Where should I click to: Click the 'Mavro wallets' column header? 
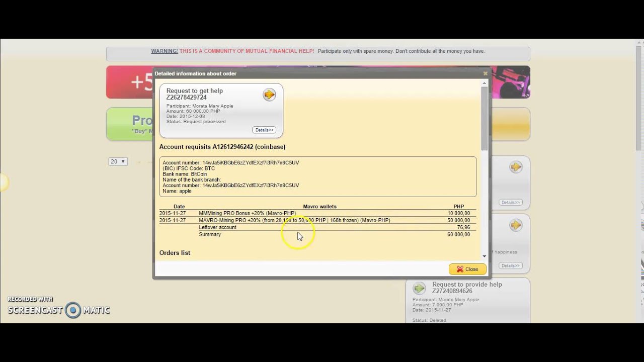[319, 207]
